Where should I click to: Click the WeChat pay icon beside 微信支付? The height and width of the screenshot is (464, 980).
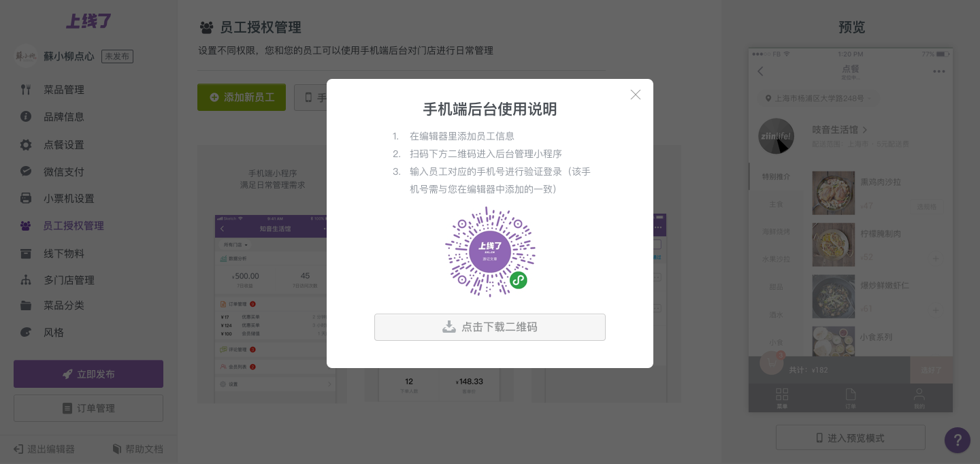coord(26,171)
